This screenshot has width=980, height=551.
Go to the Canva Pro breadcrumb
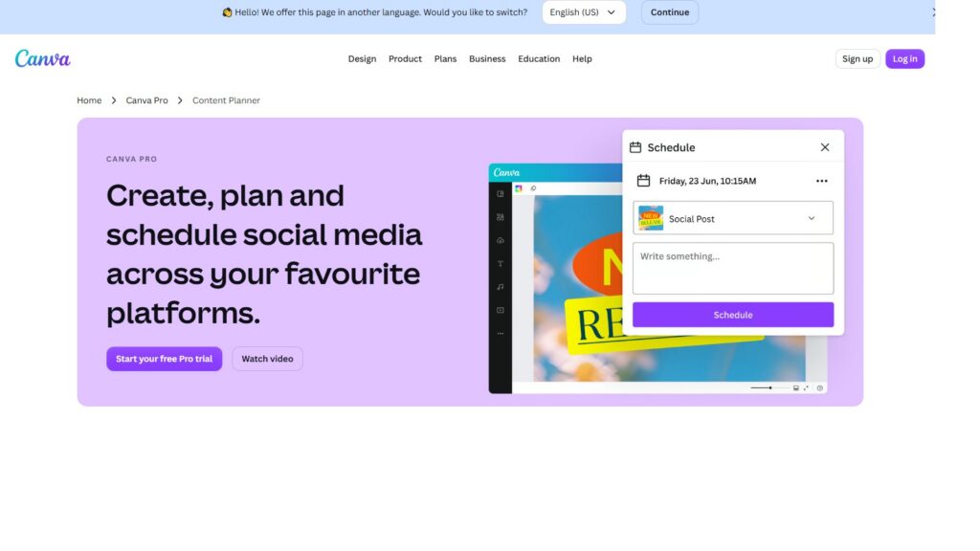[x=146, y=99]
